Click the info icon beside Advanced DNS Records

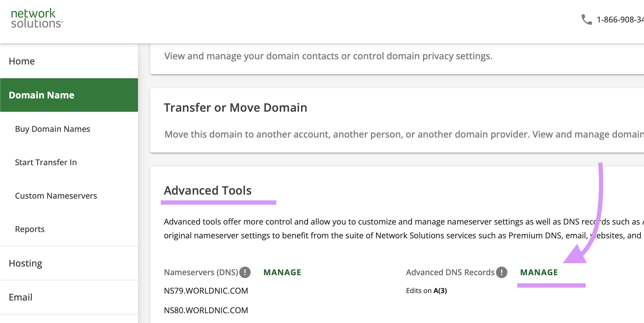tap(502, 272)
